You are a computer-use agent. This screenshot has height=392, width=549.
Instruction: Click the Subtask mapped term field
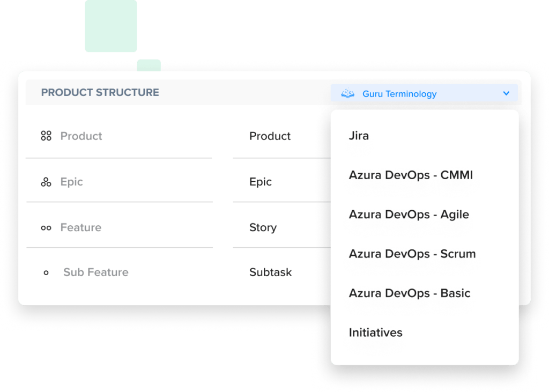tap(281, 272)
